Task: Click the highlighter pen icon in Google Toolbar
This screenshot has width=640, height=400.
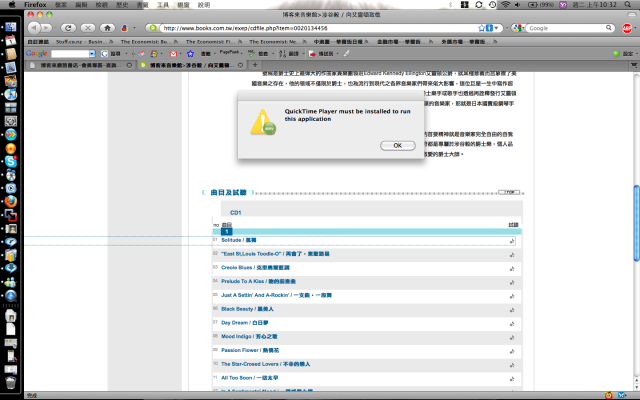Action: [x=346, y=53]
